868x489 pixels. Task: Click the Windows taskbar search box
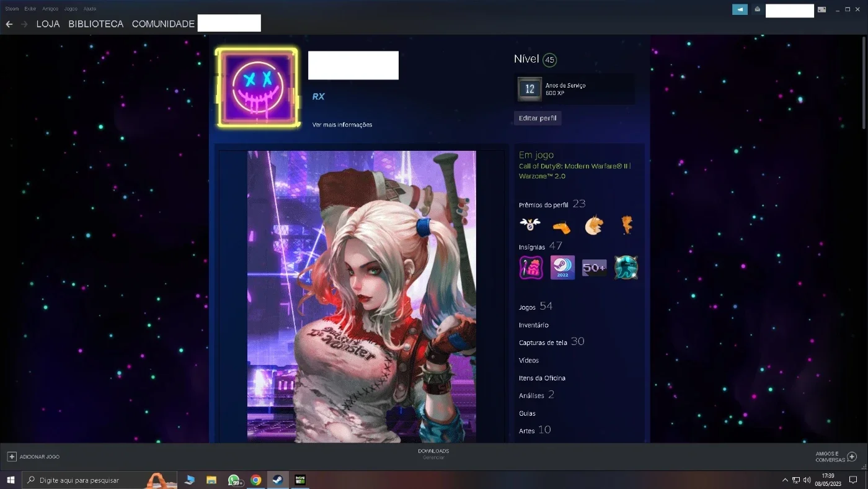click(x=100, y=480)
